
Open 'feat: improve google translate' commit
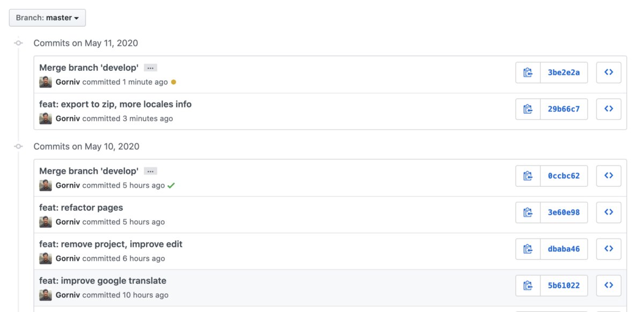pyautogui.click(x=103, y=280)
